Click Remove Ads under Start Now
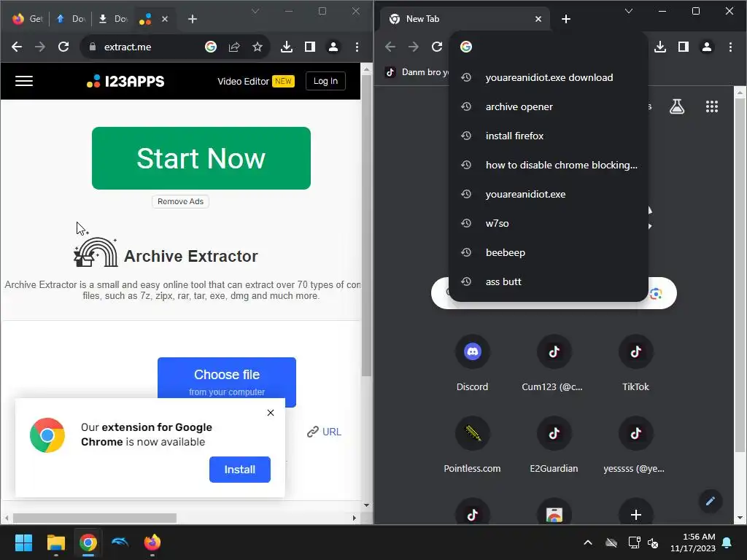Viewport: 747px width, 560px height. [181, 201]
